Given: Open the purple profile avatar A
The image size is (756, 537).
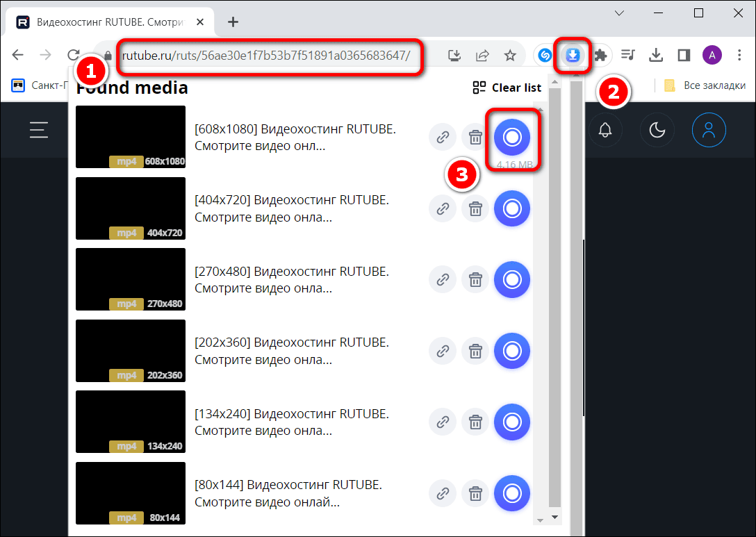Looking at the screenshot, I should [x=712, y=56].
